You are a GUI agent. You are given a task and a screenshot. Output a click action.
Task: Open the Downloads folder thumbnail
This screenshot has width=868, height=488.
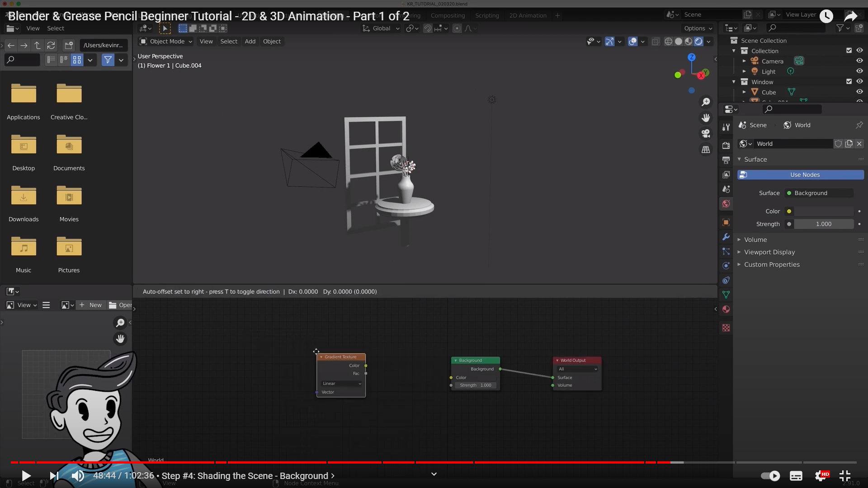(x=24, y=197)
